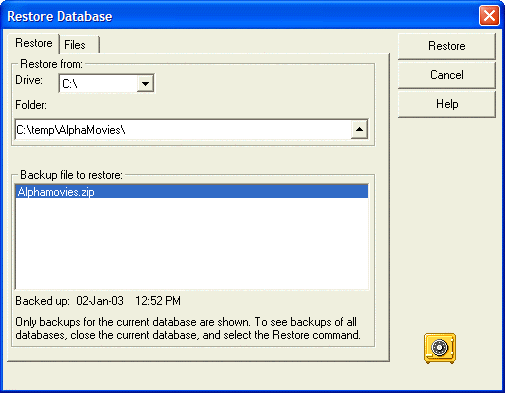Click the Restore button
This screenshot has width=505, height=393.
tap(447, 46)
